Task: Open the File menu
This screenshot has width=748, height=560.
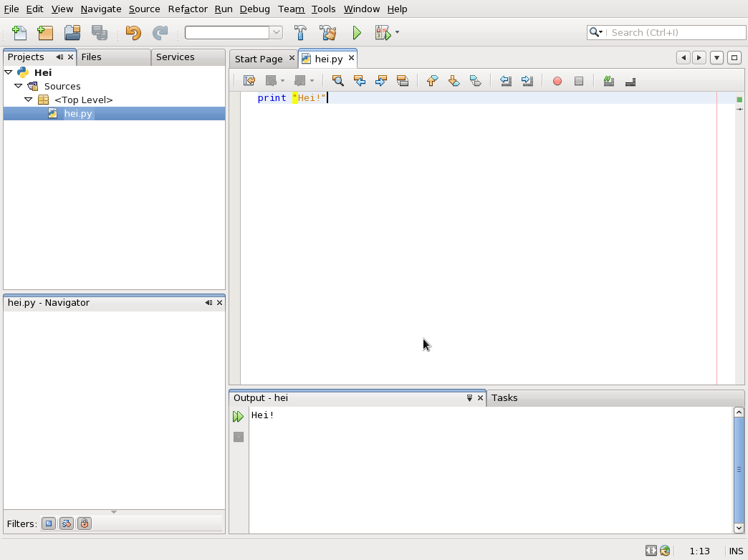Action: (11, 9)
